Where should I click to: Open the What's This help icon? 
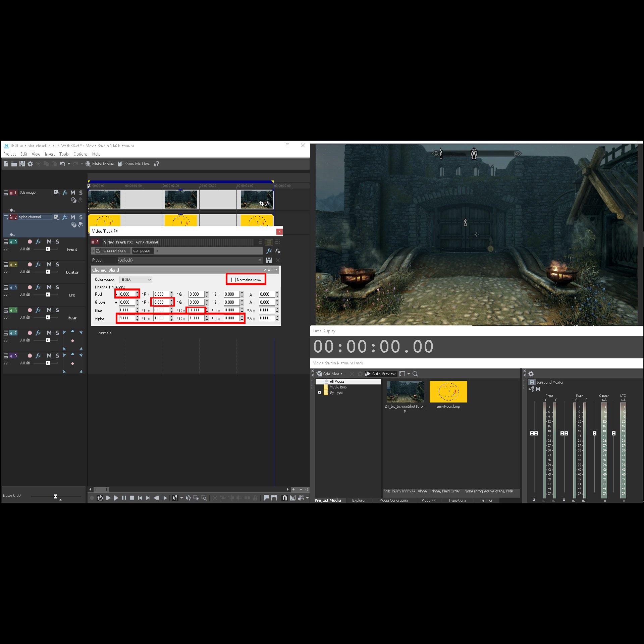[156, 164]
